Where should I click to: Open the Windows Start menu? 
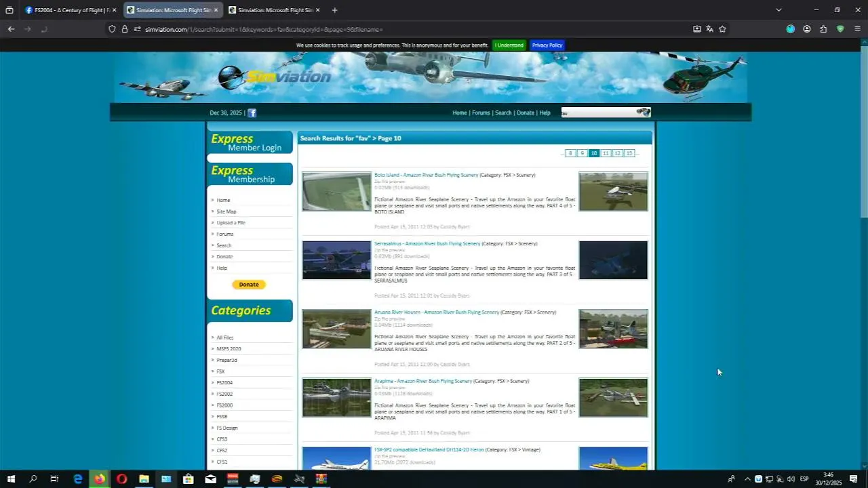11,479
